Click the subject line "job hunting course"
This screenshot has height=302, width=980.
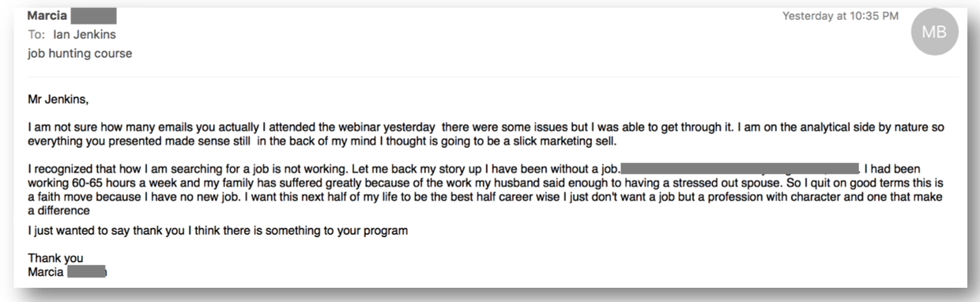(80, 54)
